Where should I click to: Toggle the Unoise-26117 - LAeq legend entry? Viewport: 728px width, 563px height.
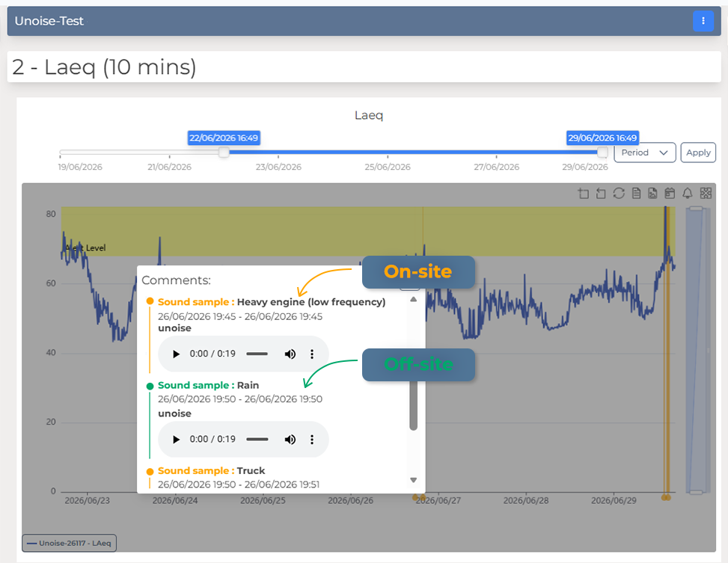[69, 543]
